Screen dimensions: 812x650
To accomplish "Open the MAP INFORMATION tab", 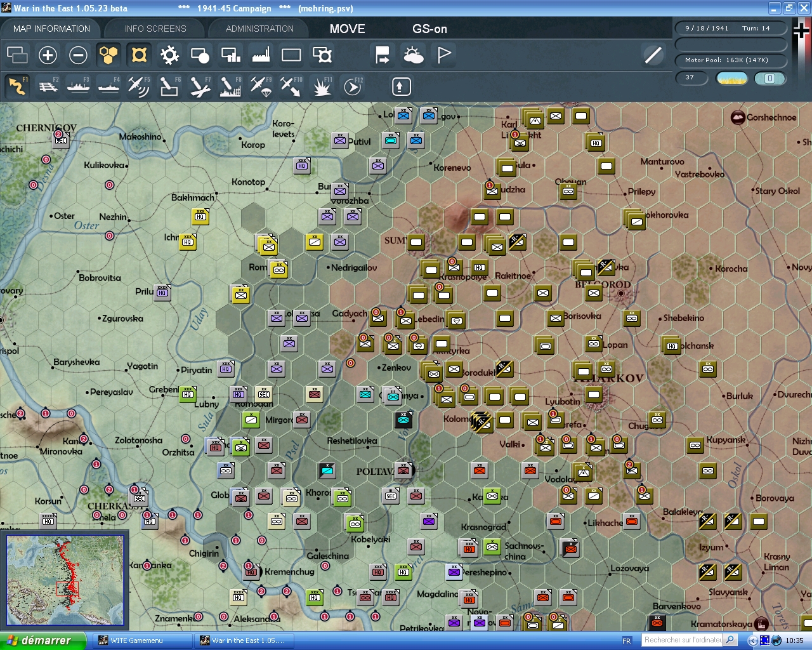I will pyautogui.click(x=51, y=29).
